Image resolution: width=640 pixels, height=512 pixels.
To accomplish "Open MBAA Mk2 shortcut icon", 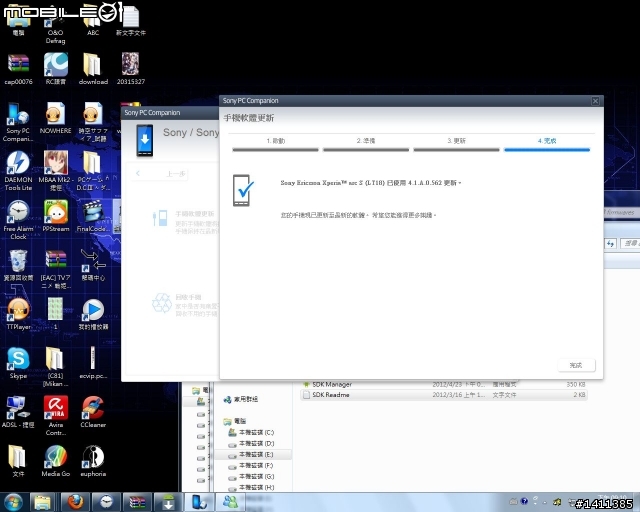I will pos(56,171).
